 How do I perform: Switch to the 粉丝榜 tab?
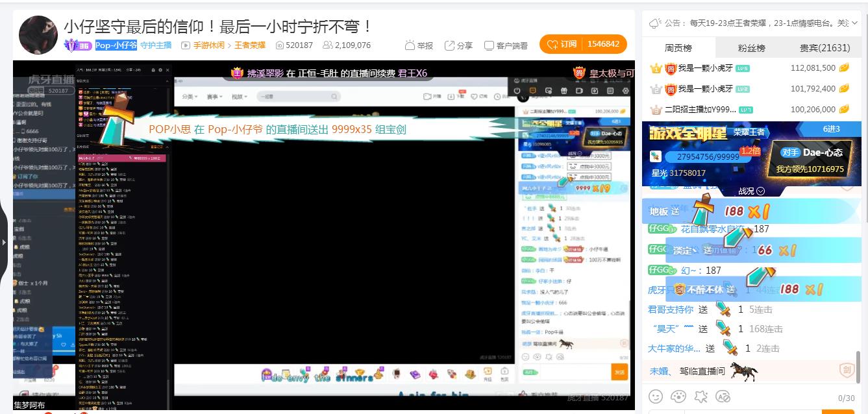(x=751, y=48)
